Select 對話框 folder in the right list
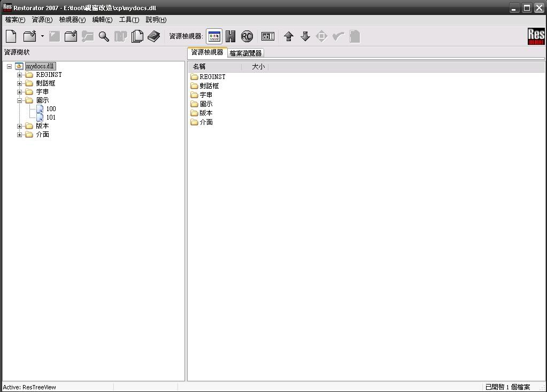Image resolution: width=547 pixels, height=392 pixels. click(205, 86)
